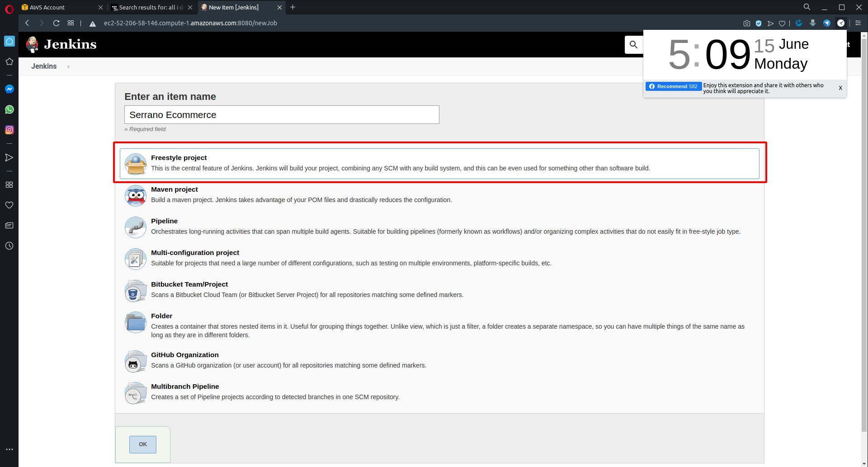Open the Opera sidebar home icon

tap(9, 41)
